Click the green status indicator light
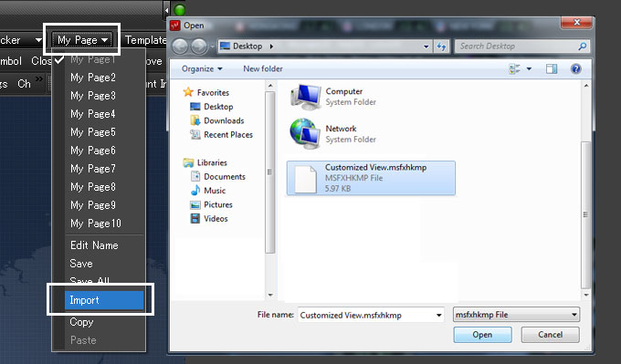 click(180, 10)
